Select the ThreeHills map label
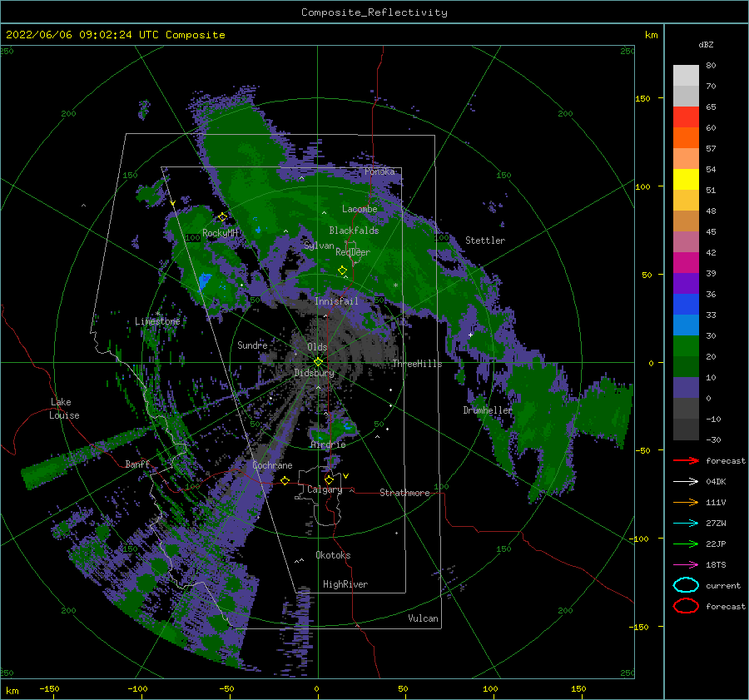This screenshot has height=700, width=749. (x=417, y=364)
